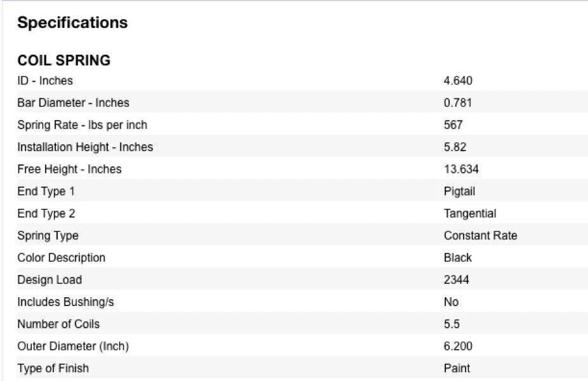Click the 6.200 outer diameter value
Viewport: 588px width, 381px height.
458,347
